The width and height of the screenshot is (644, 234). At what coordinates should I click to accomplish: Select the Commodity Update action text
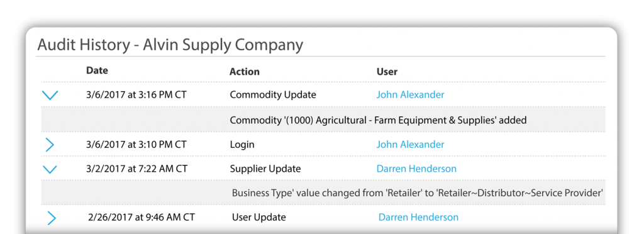273,95
